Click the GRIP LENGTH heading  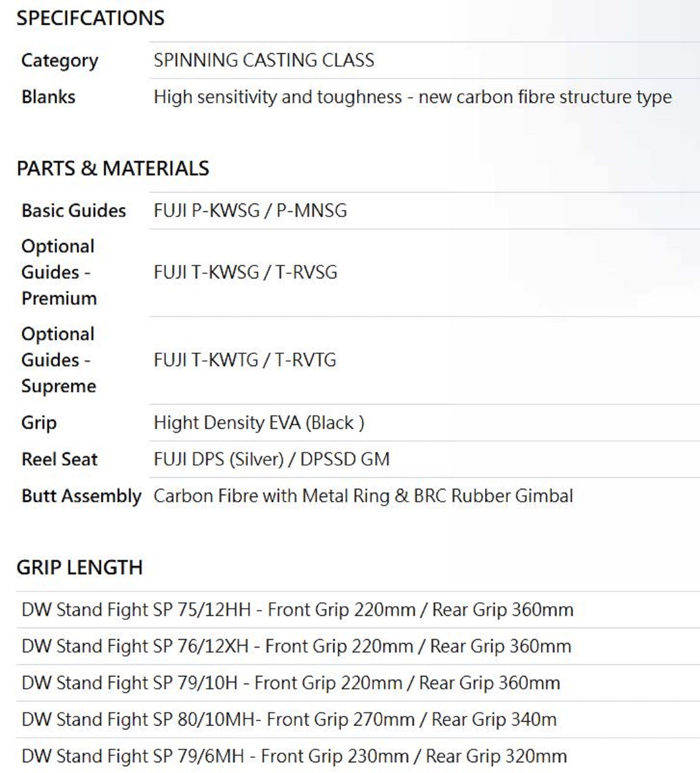80,568
